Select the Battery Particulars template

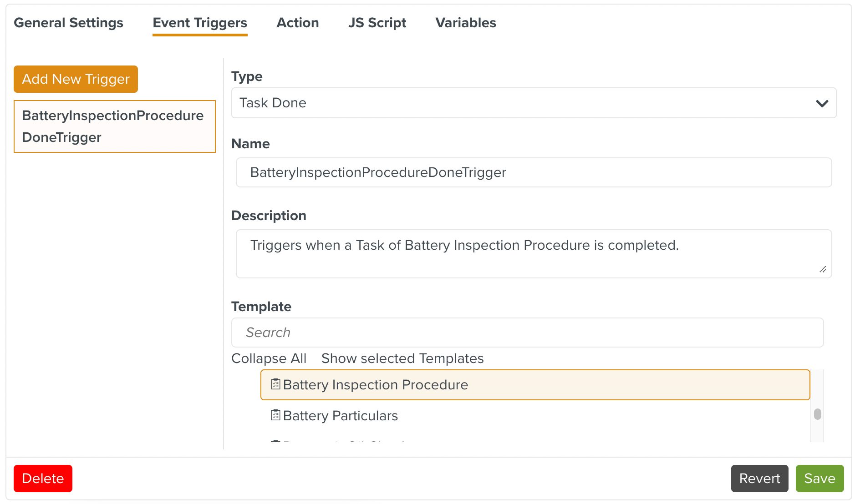coord(341,415)
